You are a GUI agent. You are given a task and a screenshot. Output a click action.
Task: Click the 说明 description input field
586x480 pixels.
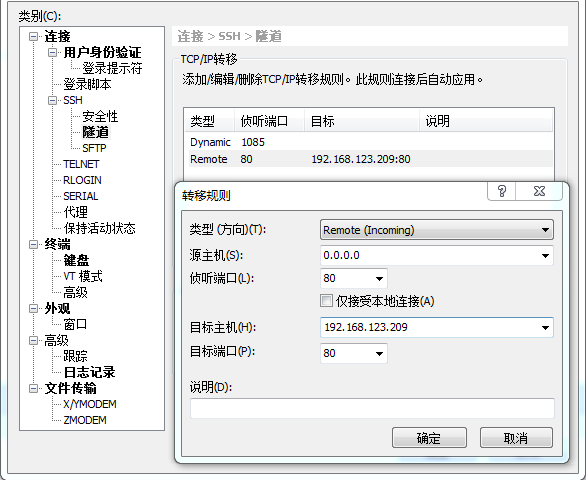pyautogui.click(x=372, y=408)
